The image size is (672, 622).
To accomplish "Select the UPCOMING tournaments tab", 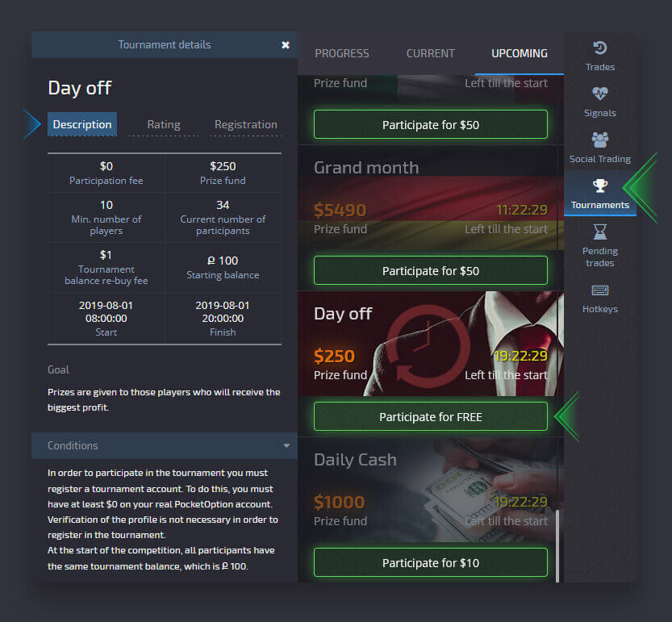I will [519, 53].
